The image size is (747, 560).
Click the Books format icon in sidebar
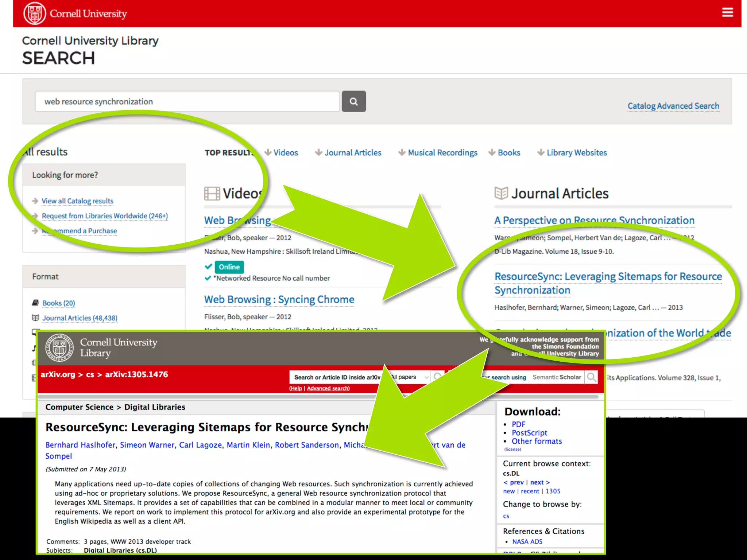click(x=35, y=303)
